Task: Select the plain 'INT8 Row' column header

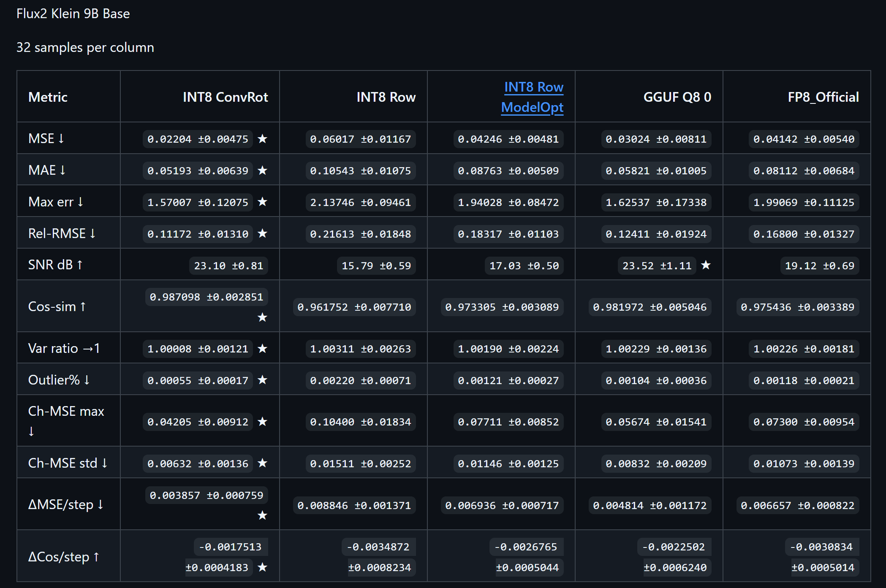Action: [x=386, y=97]
